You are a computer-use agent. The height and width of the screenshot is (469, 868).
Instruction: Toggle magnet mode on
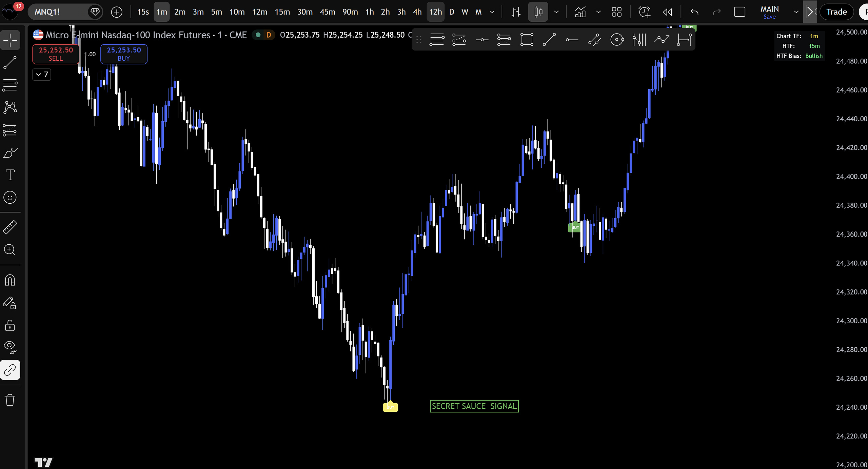10,280
